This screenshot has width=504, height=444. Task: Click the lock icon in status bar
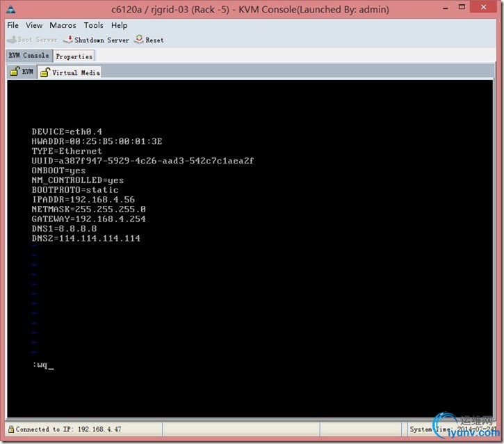pos(11,429)
